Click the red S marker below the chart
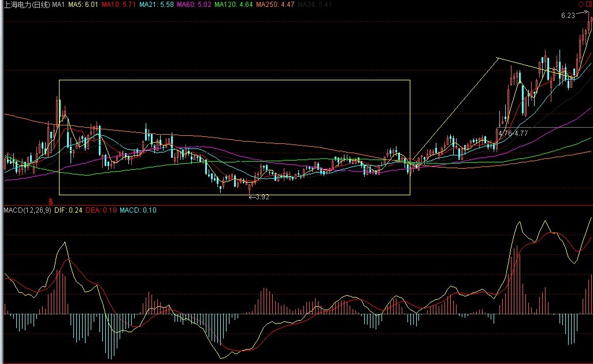The height and width of the screenshot is (364, 593). point(51,201)
